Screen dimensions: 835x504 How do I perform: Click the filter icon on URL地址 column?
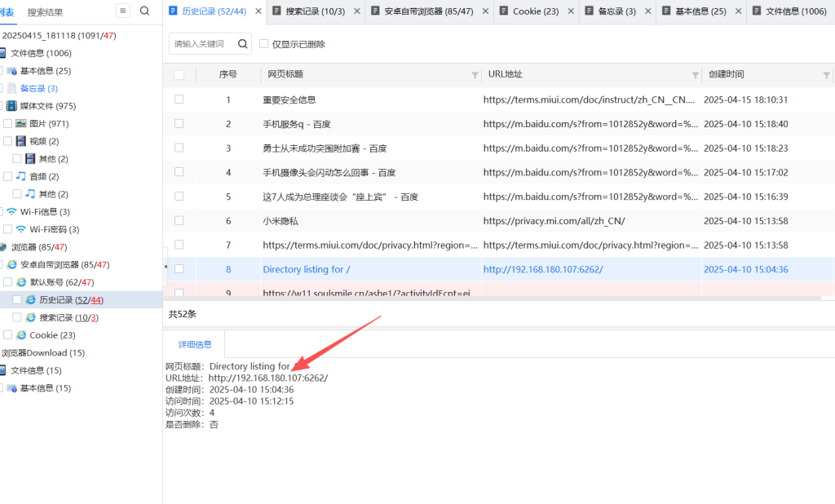tap(695, 75)
